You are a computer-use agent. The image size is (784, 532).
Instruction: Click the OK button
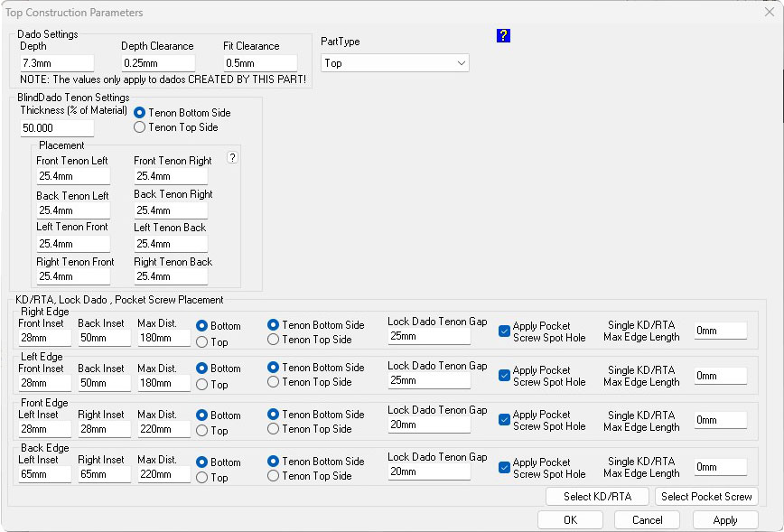(570, 520)
